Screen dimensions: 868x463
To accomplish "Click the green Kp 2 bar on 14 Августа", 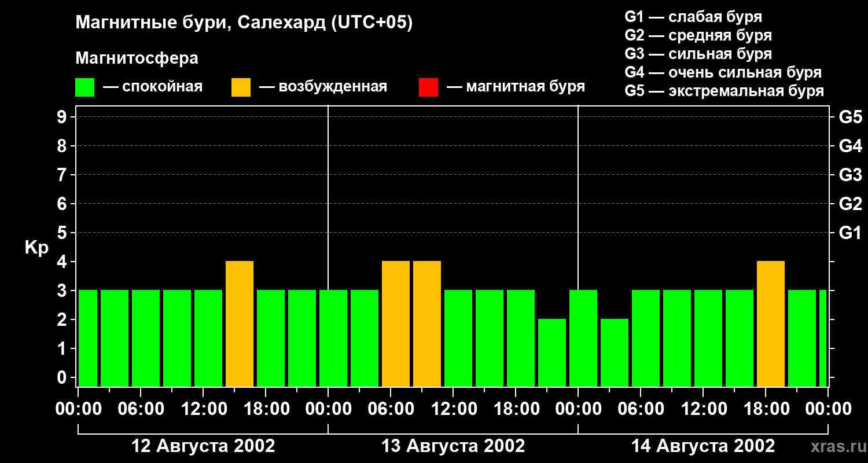I will tap(615, 353).
